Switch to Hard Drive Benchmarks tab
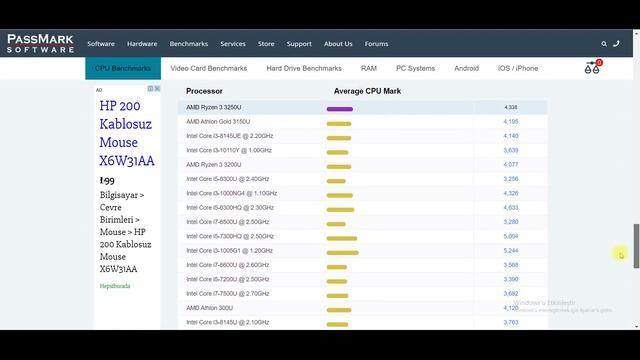This screenshot has width=640, height=360. click(304, 68)
